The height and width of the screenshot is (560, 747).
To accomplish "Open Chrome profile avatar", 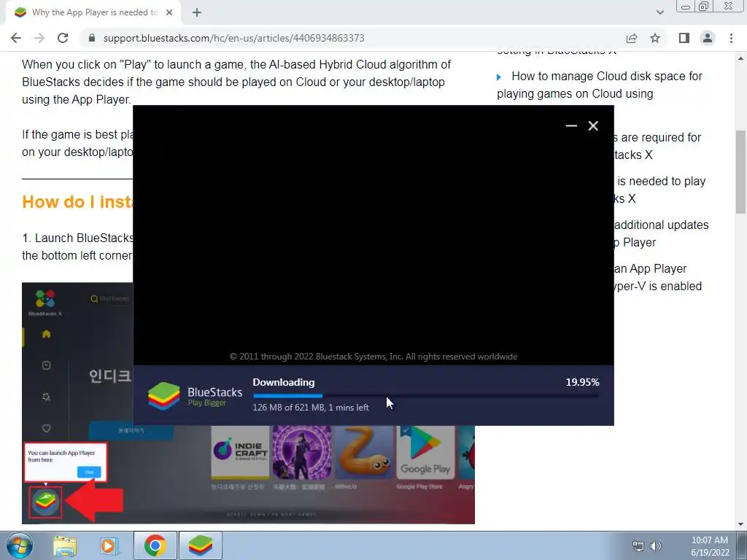I will click(708, 38).
